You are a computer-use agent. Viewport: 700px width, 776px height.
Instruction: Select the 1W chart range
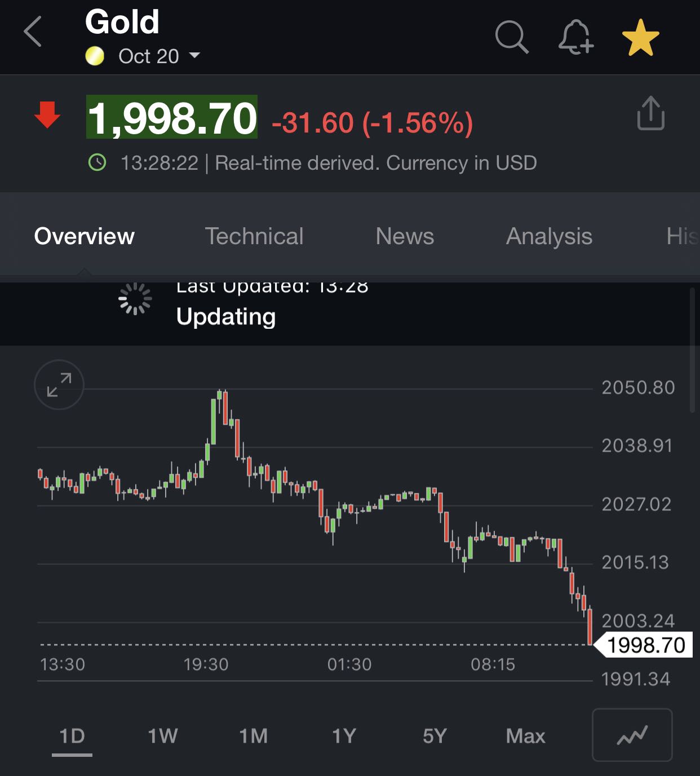162,736
